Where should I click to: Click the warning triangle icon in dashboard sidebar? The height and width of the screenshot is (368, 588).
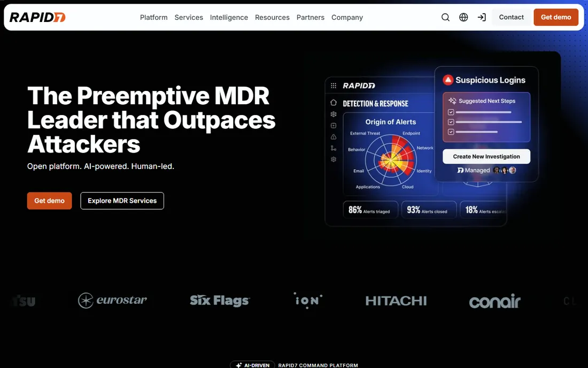334,137
